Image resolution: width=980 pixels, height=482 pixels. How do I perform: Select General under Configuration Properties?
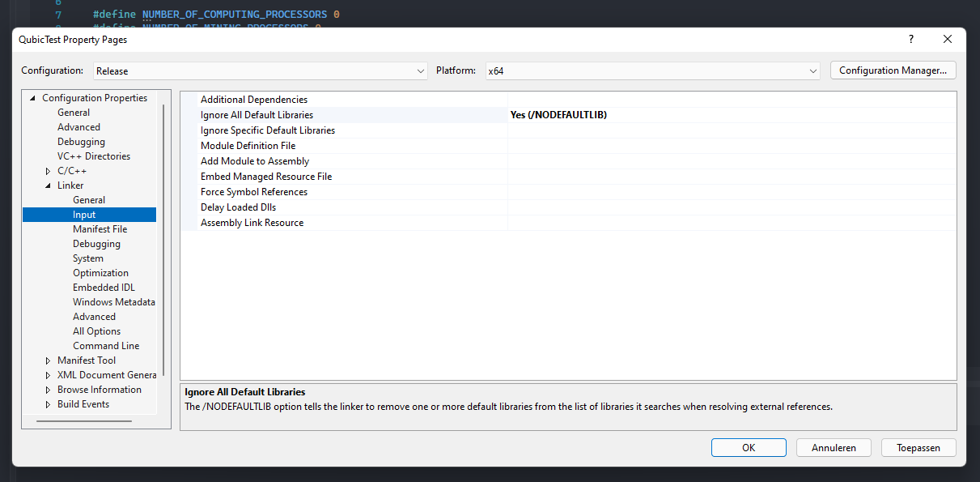(74, 113)
